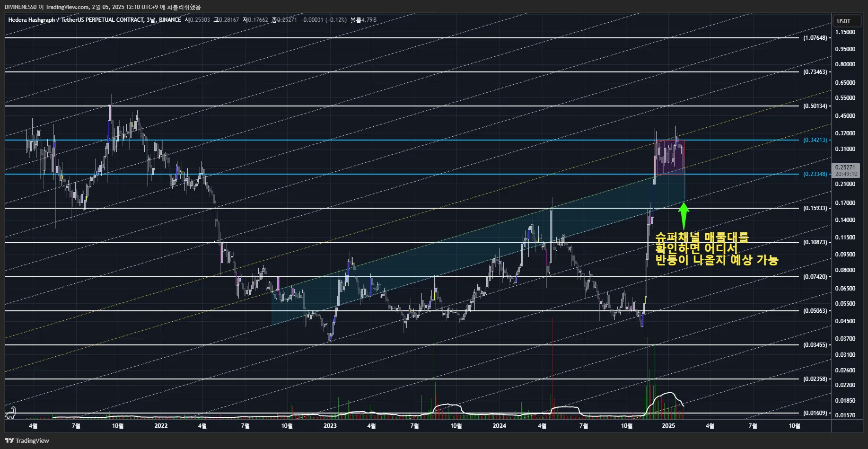Viewport: 868px width, 449px height.
Task: Click the low value 0.17662
Action: pyautogui.click(x=258, y=20)
